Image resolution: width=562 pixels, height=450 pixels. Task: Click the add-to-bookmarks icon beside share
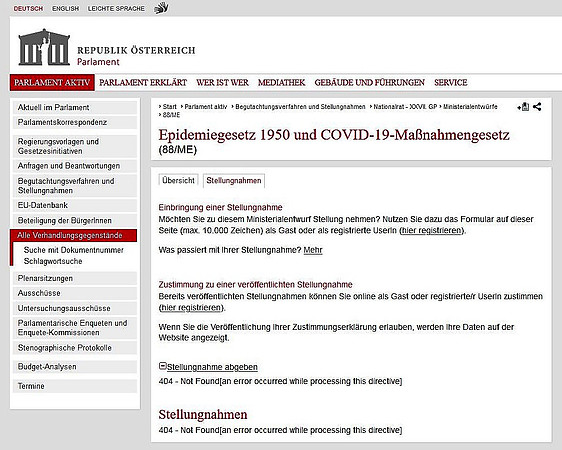tap(523, 106)
